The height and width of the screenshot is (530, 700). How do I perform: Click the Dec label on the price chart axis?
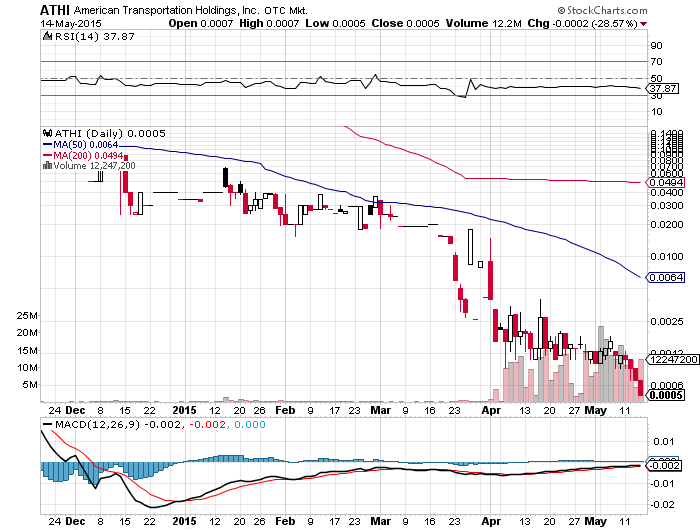click(75, 410)
